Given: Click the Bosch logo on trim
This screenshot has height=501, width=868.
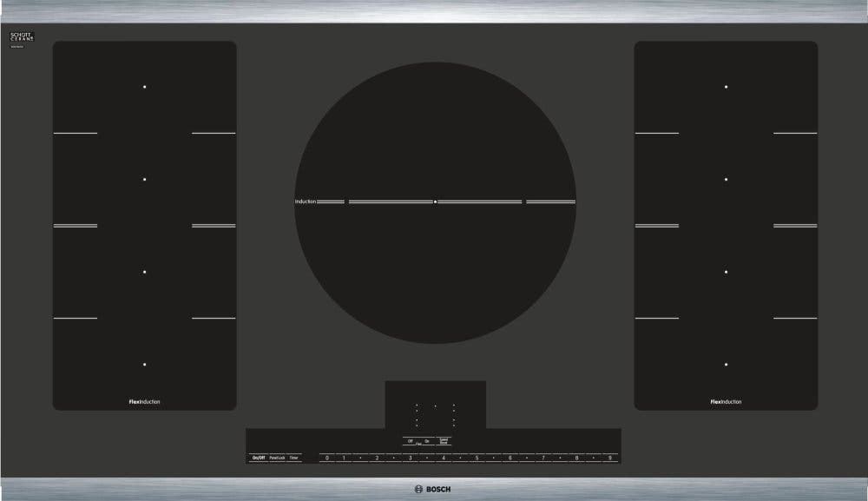Looking at the screenshot, I should pos(433,490).
